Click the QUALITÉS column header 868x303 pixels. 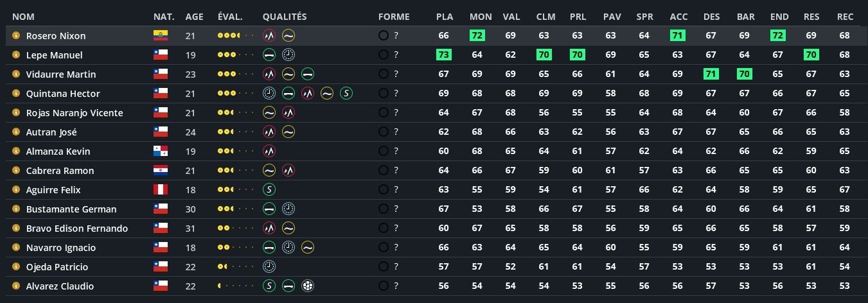click(x=285, y=17)
